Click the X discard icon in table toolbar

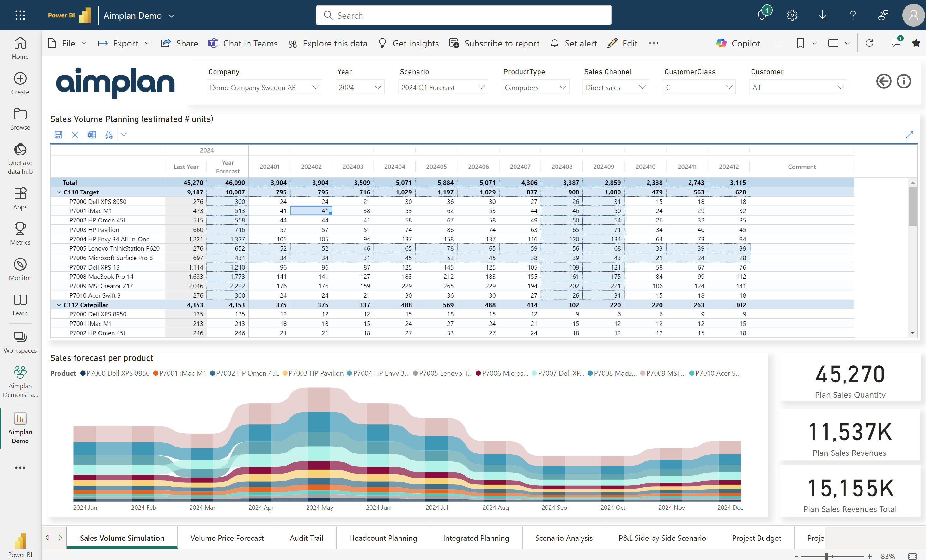[x=75, y=135]
